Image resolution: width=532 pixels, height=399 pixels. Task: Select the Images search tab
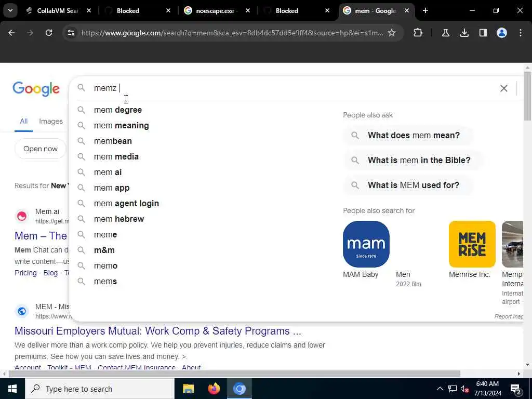[x=51, y=122]
